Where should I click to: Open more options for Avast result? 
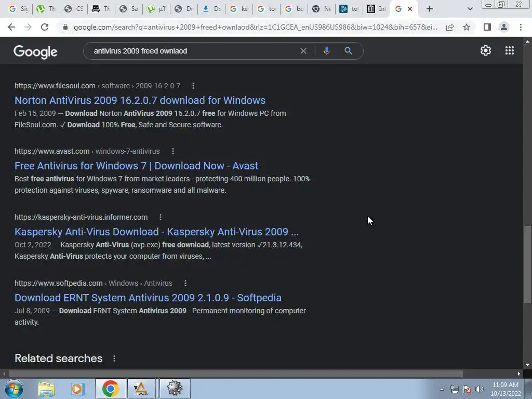(173, 151)
